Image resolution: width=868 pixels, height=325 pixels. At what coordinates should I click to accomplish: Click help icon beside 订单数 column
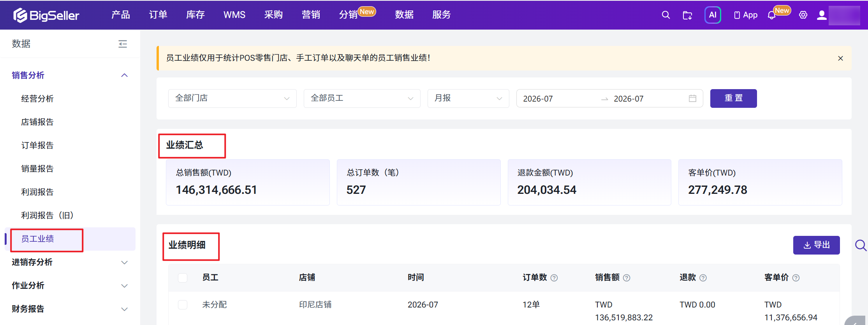coord(554,278)
